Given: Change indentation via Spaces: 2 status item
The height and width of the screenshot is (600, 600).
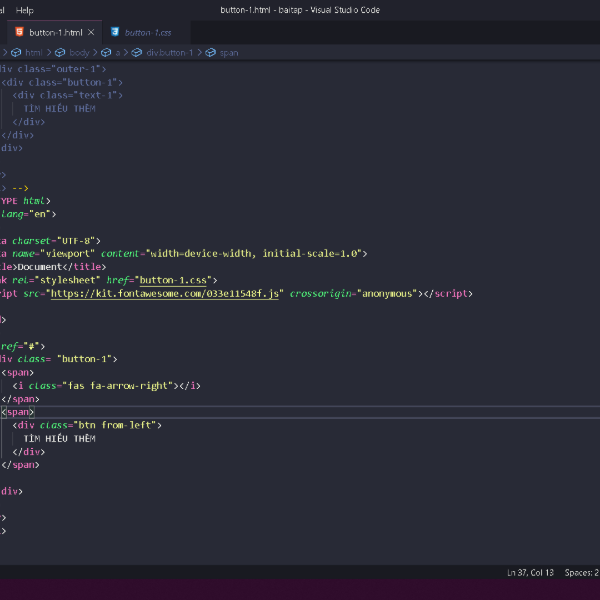Looking at the screenshot, I should [x=581, y=573].
